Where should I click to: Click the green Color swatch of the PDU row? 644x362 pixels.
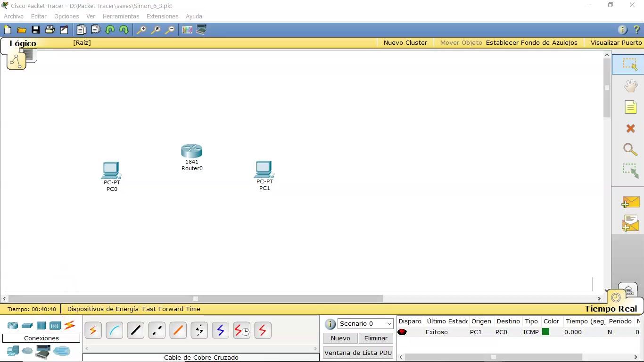click(545, 332)
